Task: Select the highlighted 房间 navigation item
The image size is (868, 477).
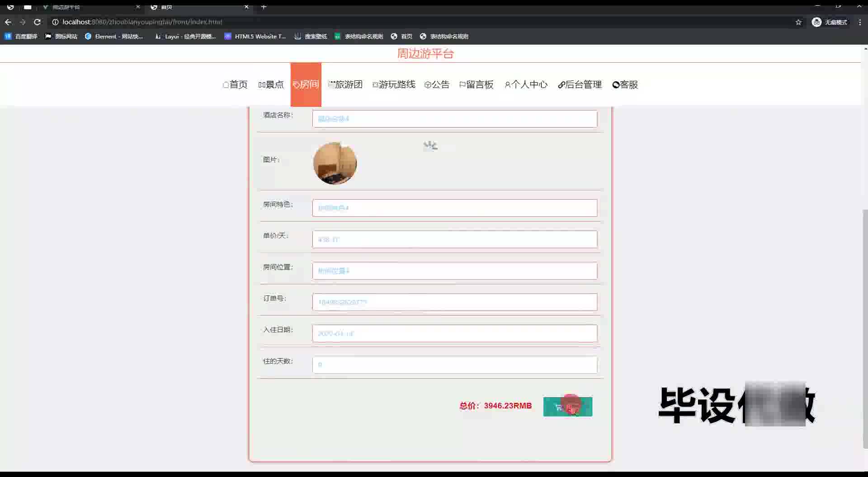Action: point(306,84)
